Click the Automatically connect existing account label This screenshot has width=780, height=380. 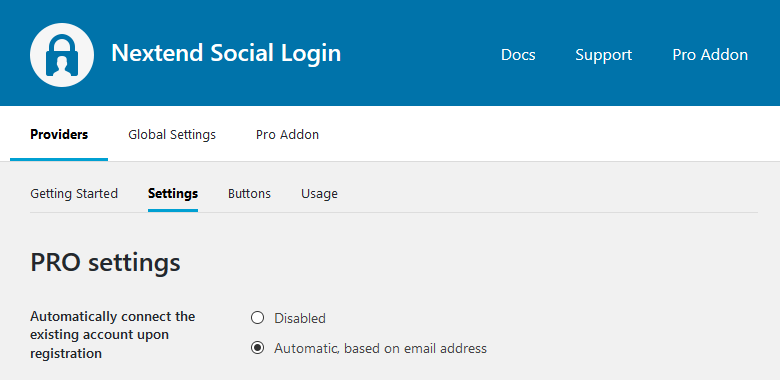[x=112, y=335]
